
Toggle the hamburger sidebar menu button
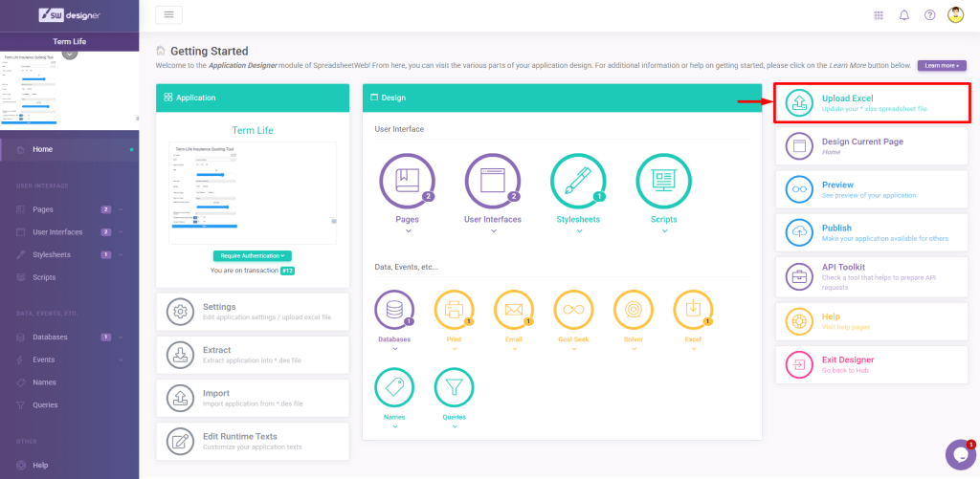168,14
